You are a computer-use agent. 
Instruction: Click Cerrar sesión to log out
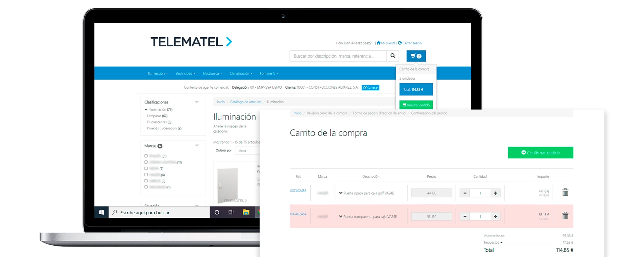tap(410, 43)
